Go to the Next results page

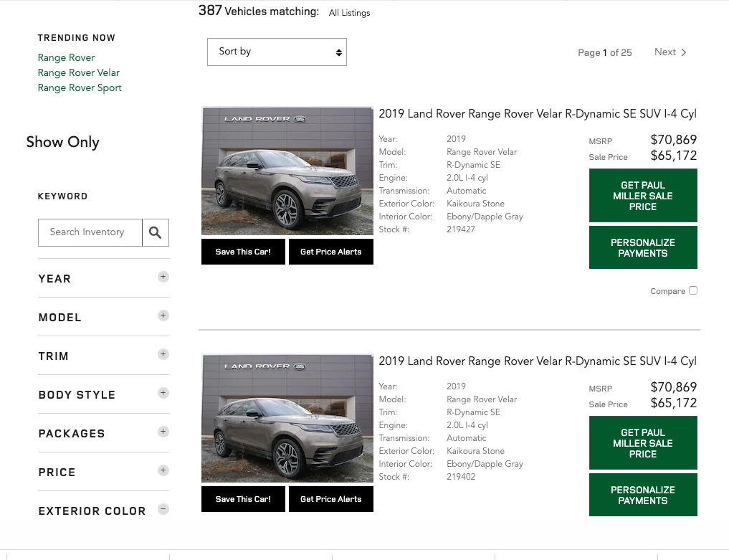pyautogui.click(x=670, y=52)
